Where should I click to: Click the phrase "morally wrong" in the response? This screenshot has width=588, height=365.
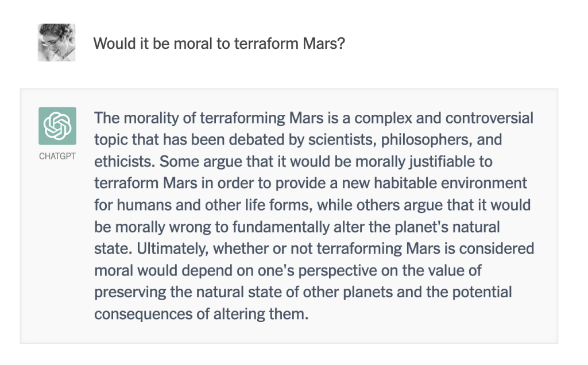pos(155,227)
